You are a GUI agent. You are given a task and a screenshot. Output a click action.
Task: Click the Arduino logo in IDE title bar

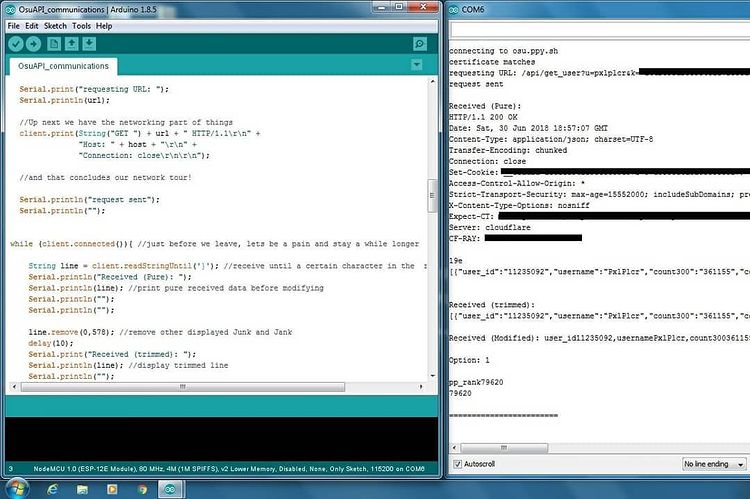(x=11, y=9)
